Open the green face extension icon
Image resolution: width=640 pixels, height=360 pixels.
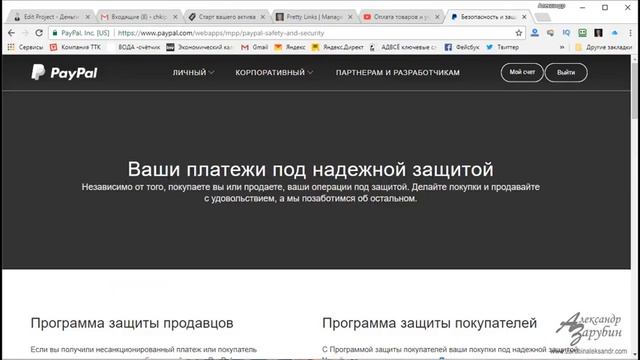click(x=582, y=33)
